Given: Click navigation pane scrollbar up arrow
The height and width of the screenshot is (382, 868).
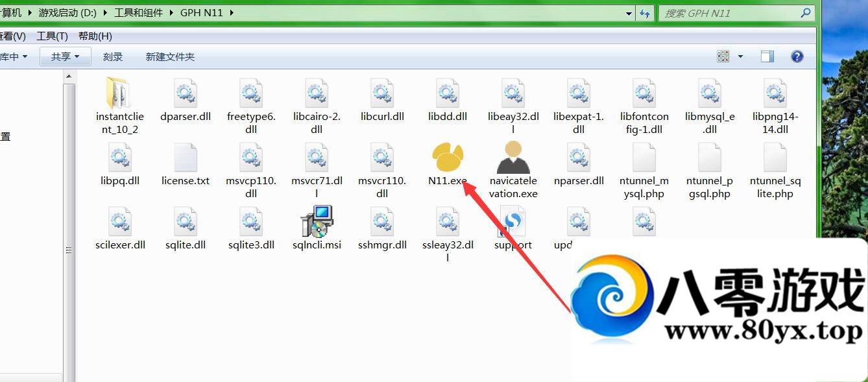Looking at the screenshot, I should (x=69, y=77).
